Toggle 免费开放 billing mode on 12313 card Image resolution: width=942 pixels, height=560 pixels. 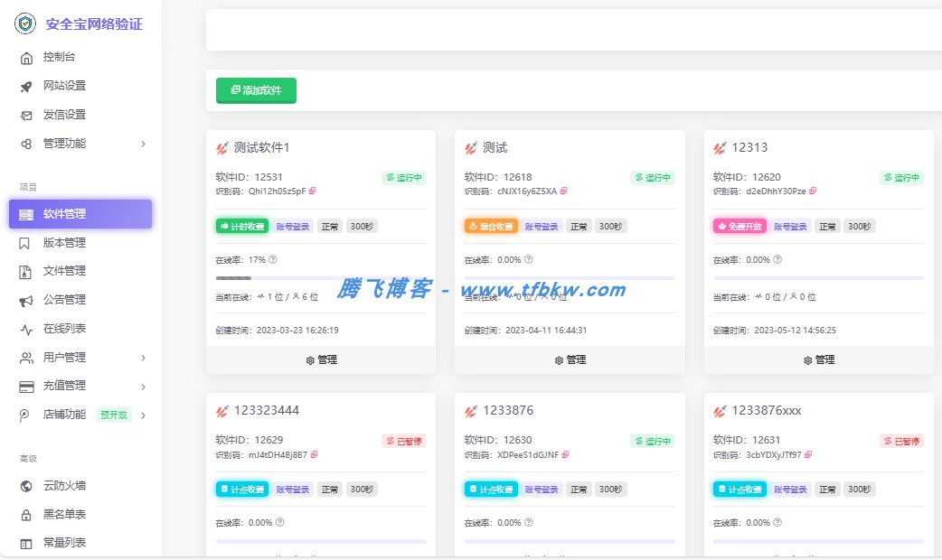(739, 226)
